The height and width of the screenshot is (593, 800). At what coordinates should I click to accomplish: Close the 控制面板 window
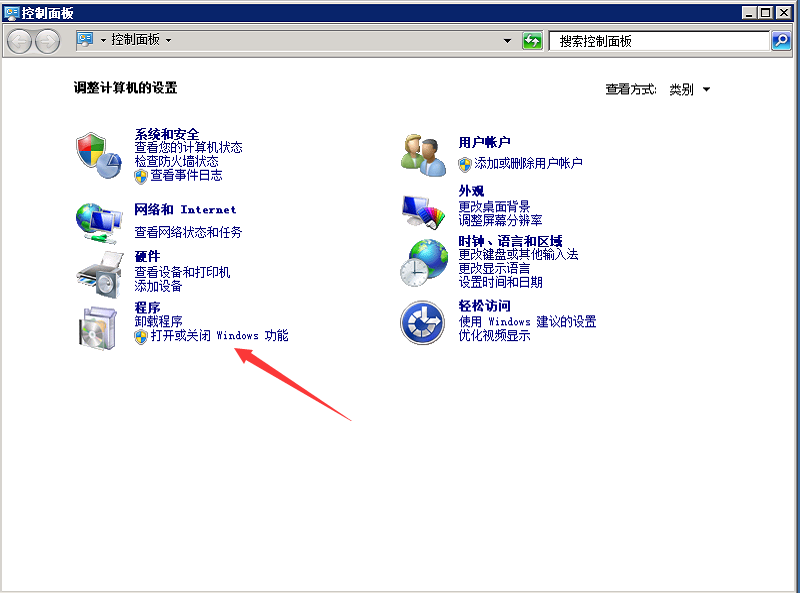(x=783, y=13)
